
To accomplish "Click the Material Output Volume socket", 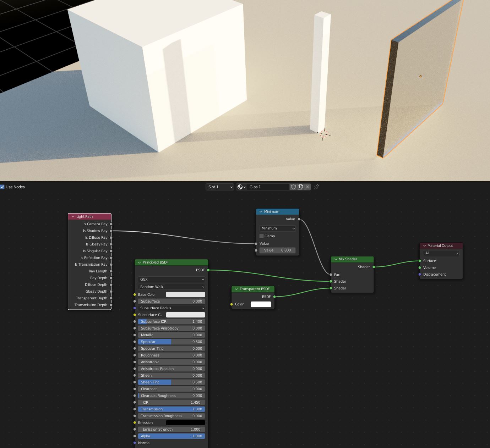I will 420,268.
